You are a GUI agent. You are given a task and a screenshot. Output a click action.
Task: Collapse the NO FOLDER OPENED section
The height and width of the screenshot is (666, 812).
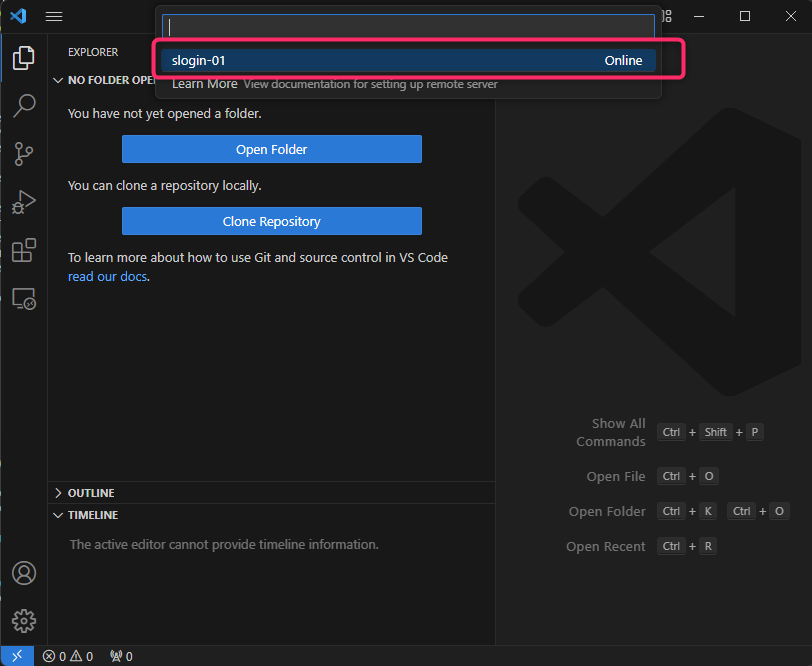click(x=105, y=80)
